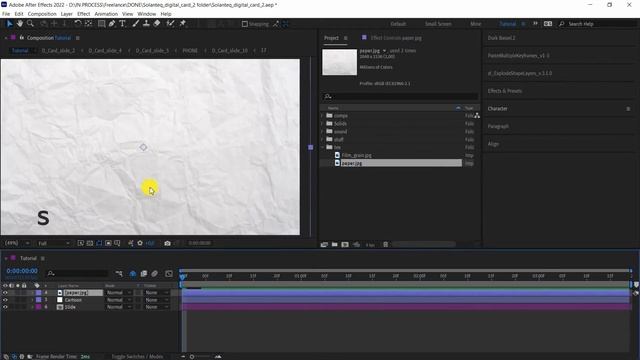This screenshot has width=640, height=360.
Task: Select the Hand tool
Action: (20, 24)
